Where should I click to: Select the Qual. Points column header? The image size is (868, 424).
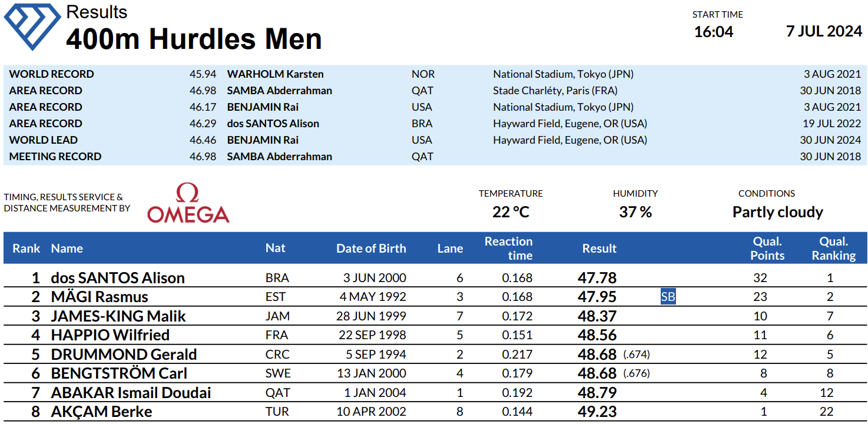click(x=767, y=249)
